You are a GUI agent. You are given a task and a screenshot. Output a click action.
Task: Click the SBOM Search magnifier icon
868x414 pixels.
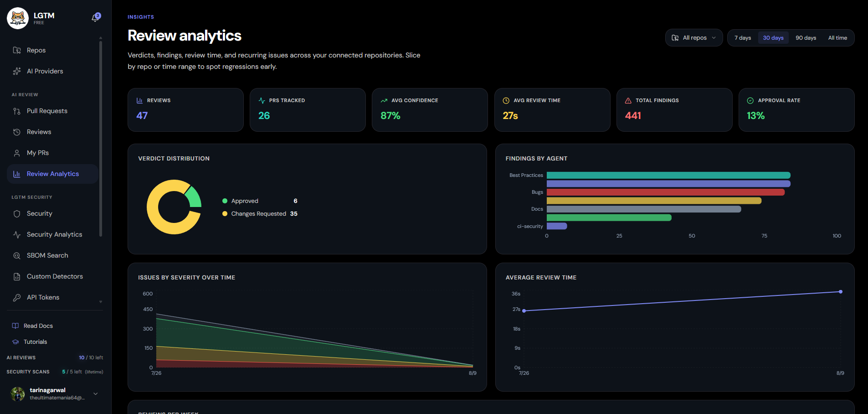pos(17,255)
